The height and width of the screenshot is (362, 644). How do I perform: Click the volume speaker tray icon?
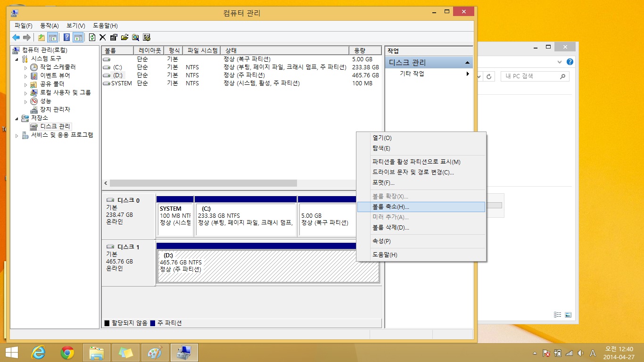[x=580, y=353]
